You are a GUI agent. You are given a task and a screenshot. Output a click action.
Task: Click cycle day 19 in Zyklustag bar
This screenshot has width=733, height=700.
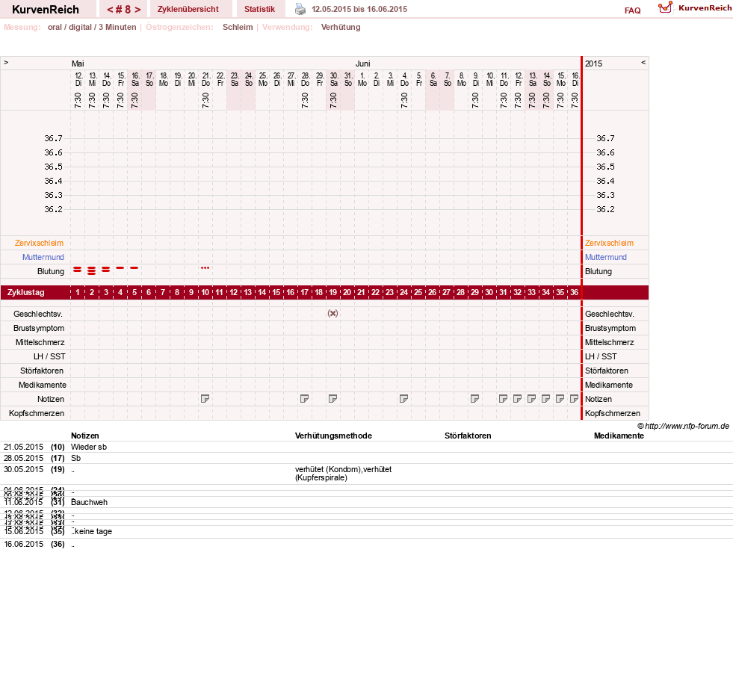tap(333, 292)
